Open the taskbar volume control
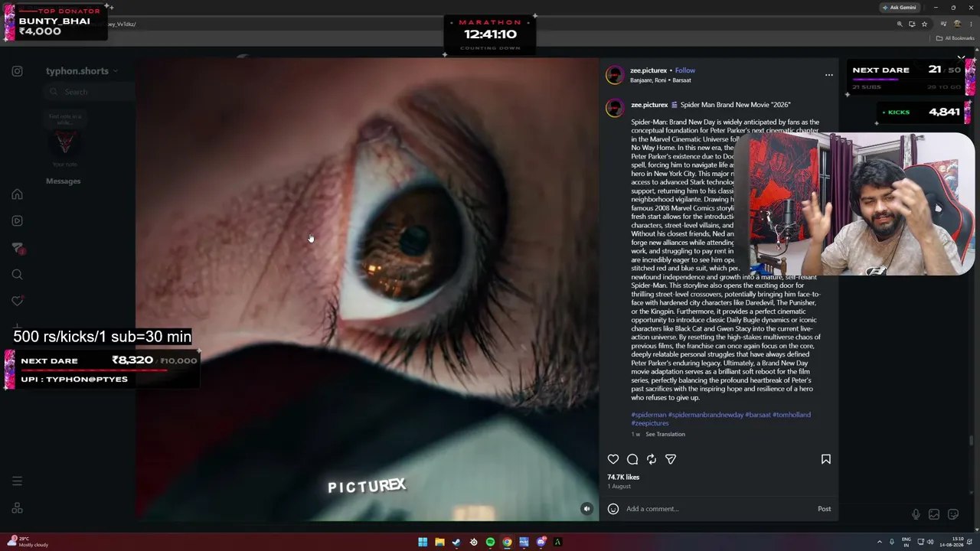Image resolution: width=980 pixels, height=551 pixels. (930, 543)
